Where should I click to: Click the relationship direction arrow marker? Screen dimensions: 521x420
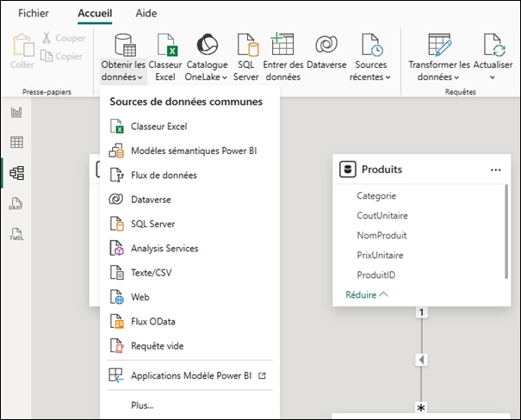click(x=421, y=360)
